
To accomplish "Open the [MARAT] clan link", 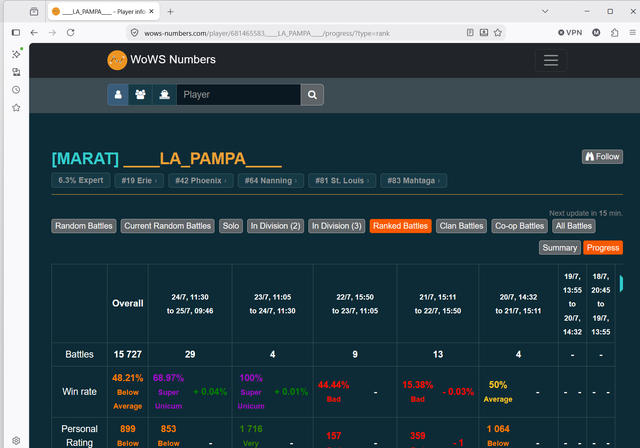I will 85,159.
